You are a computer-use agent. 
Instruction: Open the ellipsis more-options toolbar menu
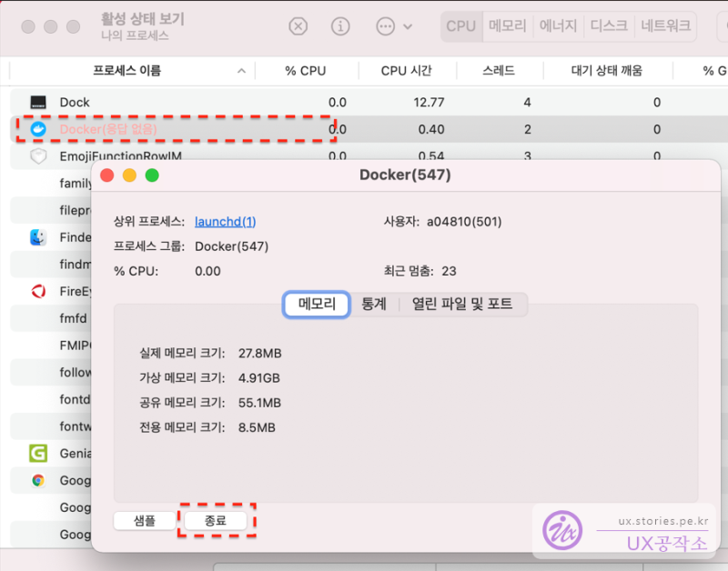click(x=385, y=26)
